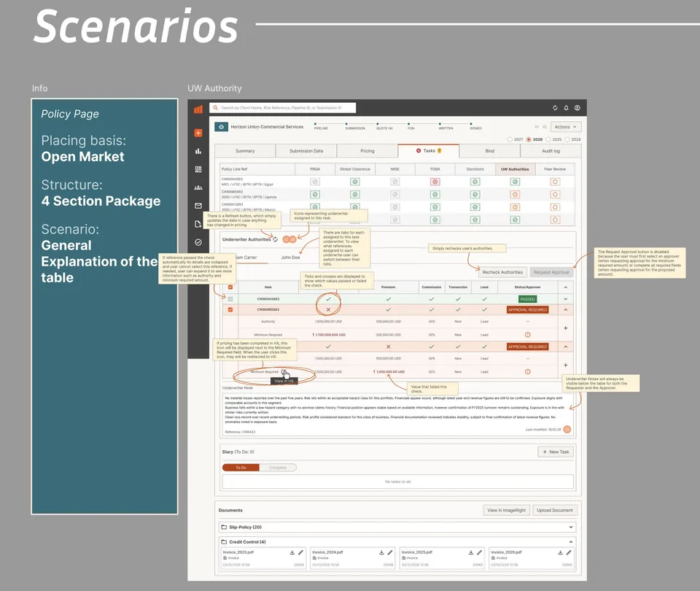Screen dimensions: 700x591
Task: Switch to the Submission Data tab
Action: click(x=306, y=151)
